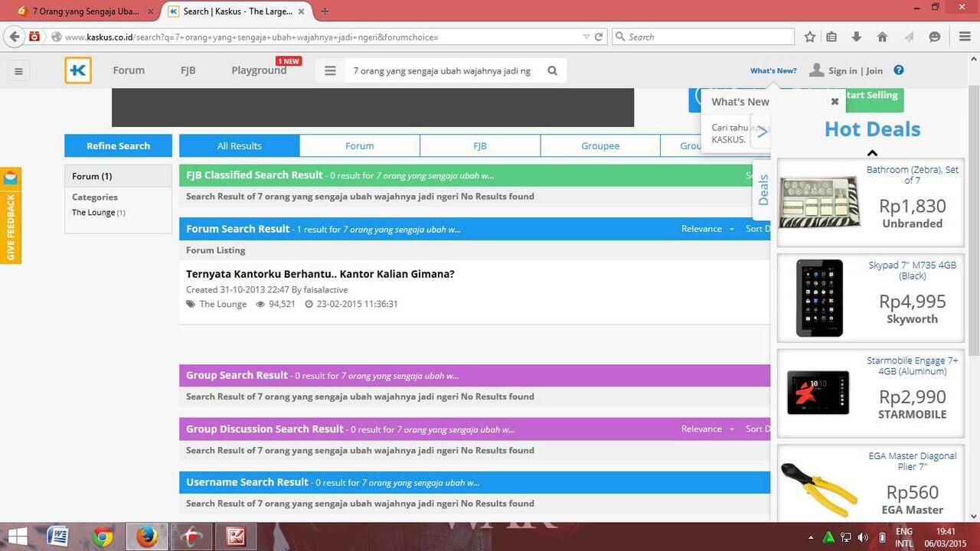Screen dimensions: 980x551
Task: Open a new browser tab
Action: click(325, 11)
